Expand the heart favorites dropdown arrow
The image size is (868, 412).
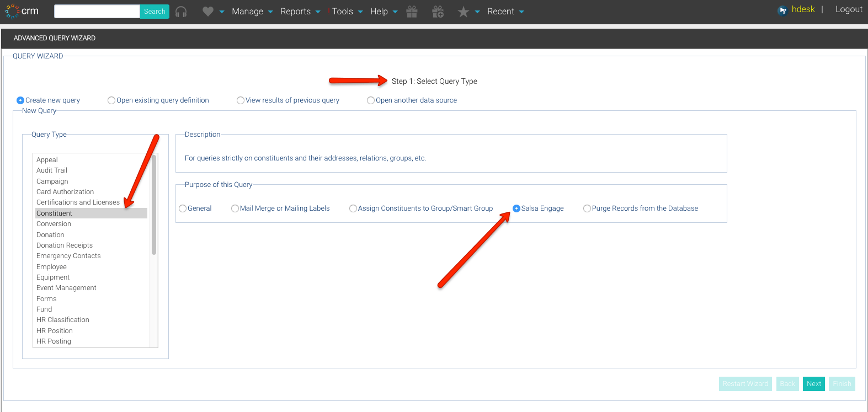point(222,12)
